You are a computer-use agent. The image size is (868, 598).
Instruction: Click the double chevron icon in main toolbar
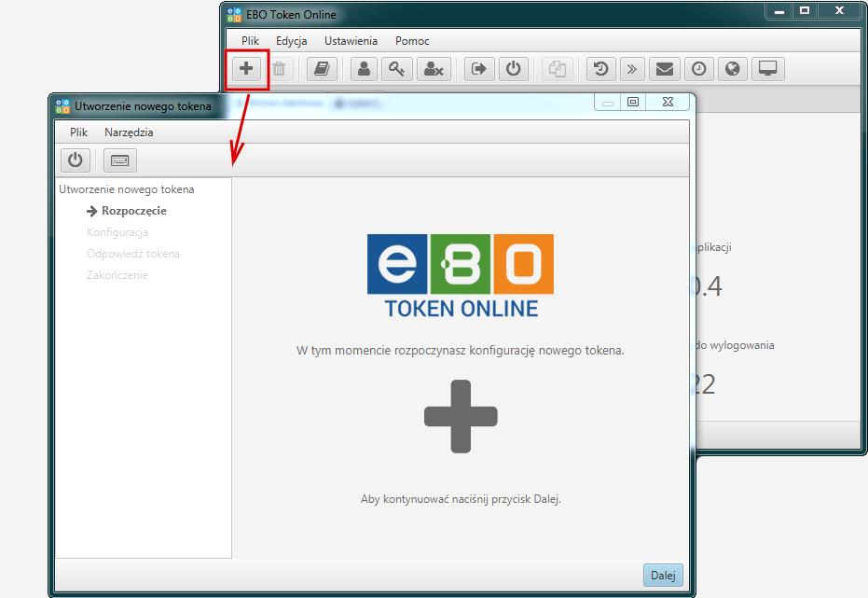632,69
